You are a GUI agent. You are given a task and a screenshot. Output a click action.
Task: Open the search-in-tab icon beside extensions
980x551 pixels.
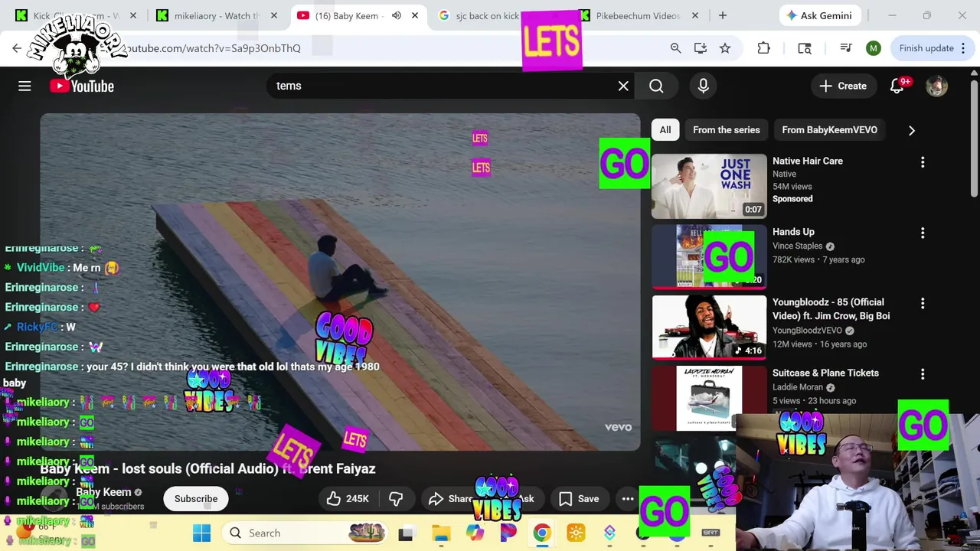804,48
